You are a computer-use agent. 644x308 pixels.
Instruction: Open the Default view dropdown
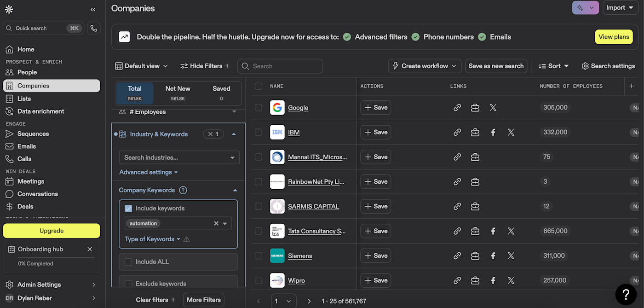(142, 66)
